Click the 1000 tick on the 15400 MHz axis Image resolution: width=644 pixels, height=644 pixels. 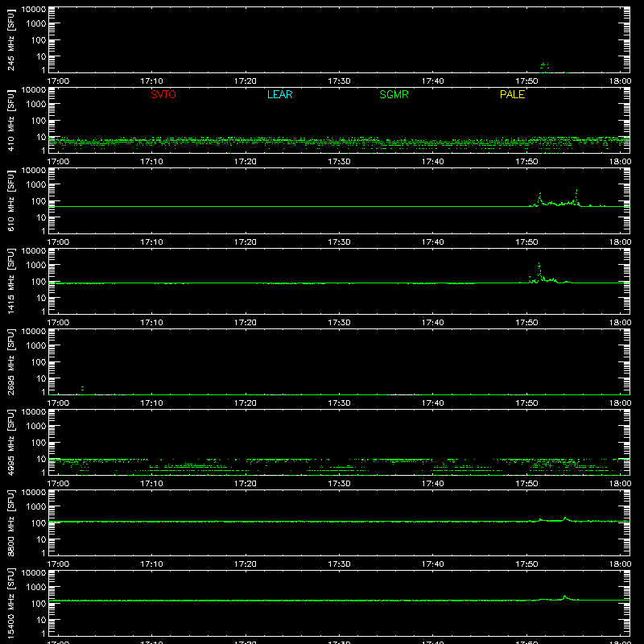36,588
